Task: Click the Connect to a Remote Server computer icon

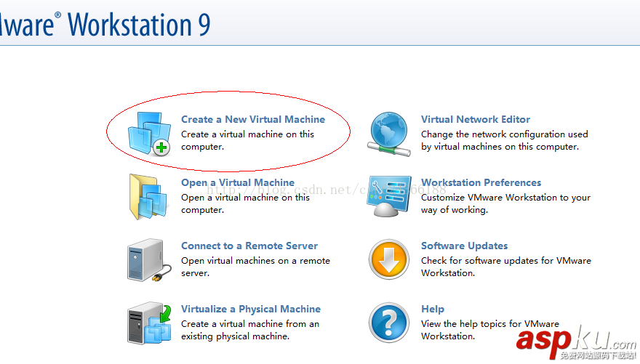Action: click(149, 260)
